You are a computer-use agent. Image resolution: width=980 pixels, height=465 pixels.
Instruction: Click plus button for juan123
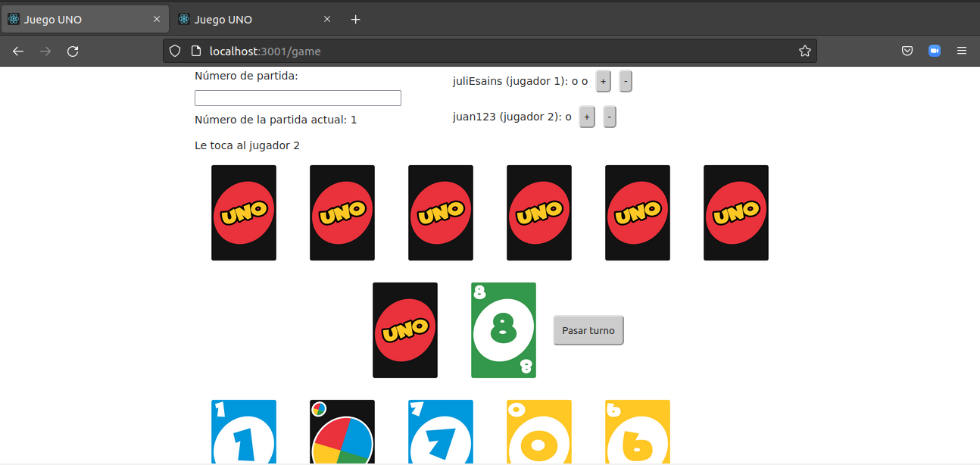pos(587,117)
